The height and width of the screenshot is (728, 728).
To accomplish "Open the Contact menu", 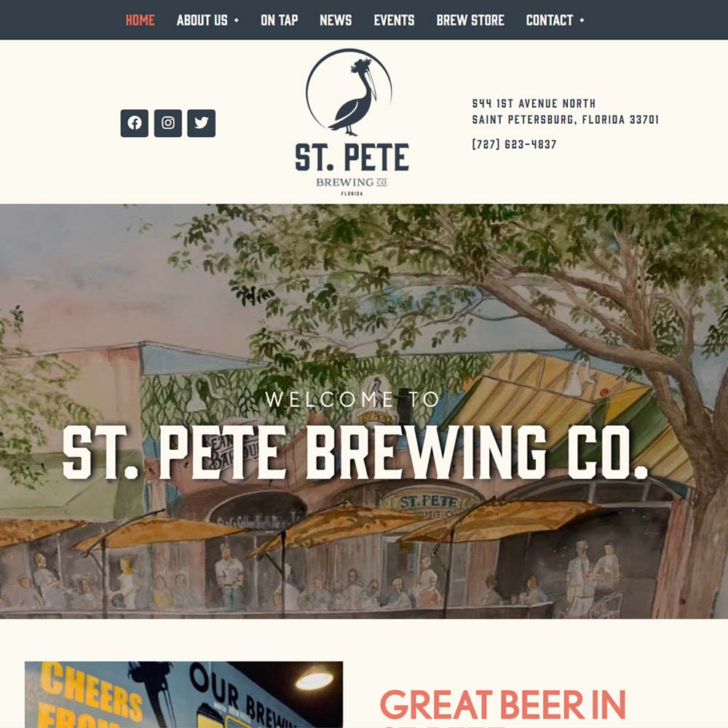I will (549, 20).
